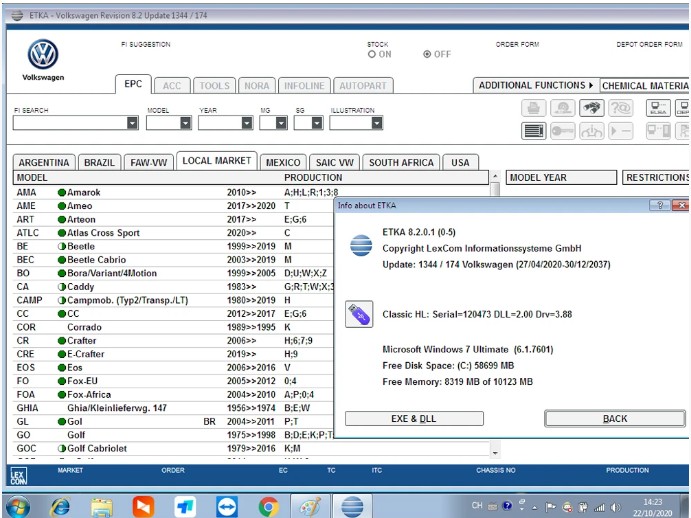Screen dimensions: 691x518
Task: Switch to Paint in the taskbar
Action: click(311, 507)
